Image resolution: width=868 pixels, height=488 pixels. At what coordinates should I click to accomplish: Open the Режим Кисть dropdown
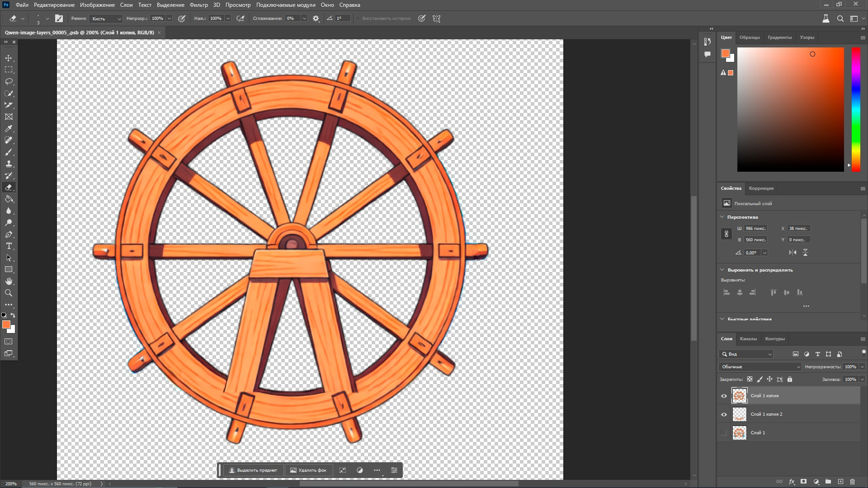106,19
